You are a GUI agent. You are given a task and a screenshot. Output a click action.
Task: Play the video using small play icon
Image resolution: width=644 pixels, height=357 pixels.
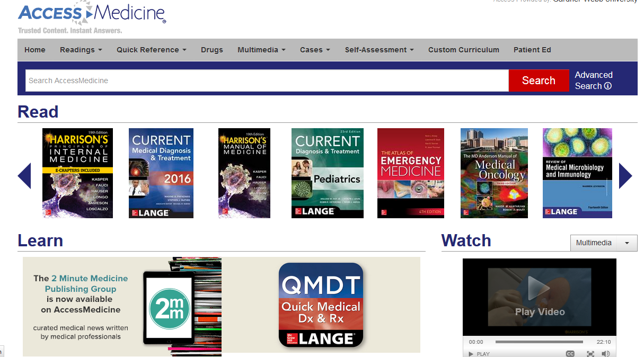coord(471,353)
